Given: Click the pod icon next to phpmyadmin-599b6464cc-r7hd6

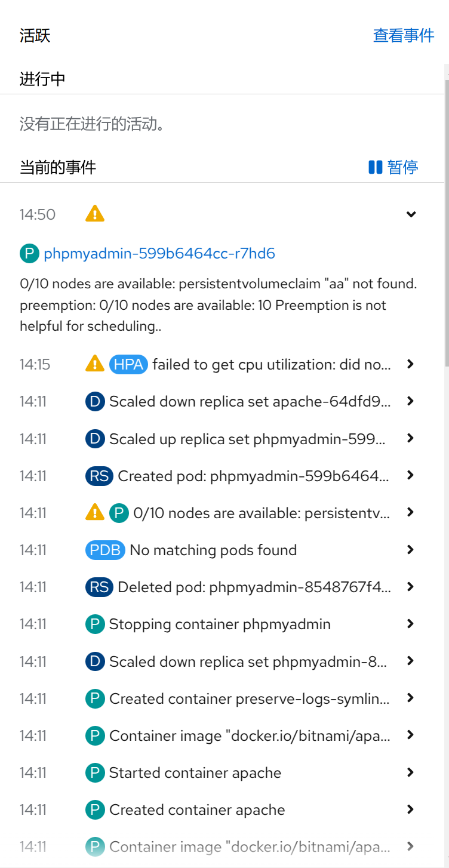Looking at the screenshot, I should (29, 254).
